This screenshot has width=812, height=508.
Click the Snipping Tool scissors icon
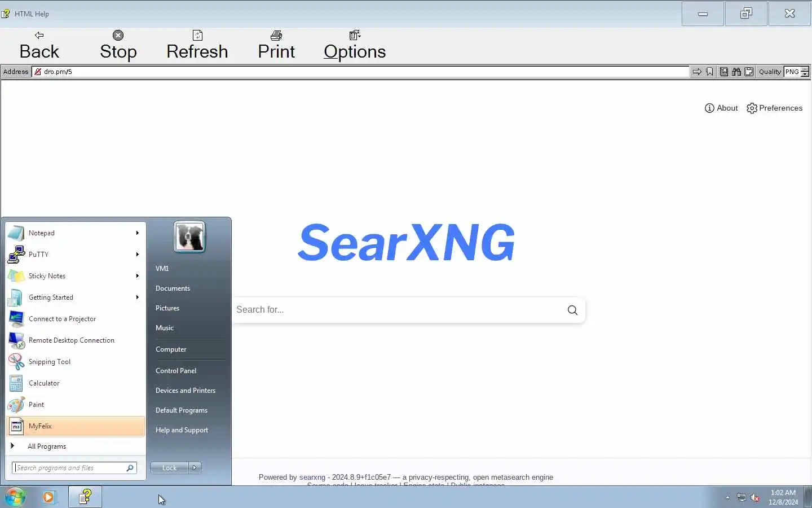16,362
